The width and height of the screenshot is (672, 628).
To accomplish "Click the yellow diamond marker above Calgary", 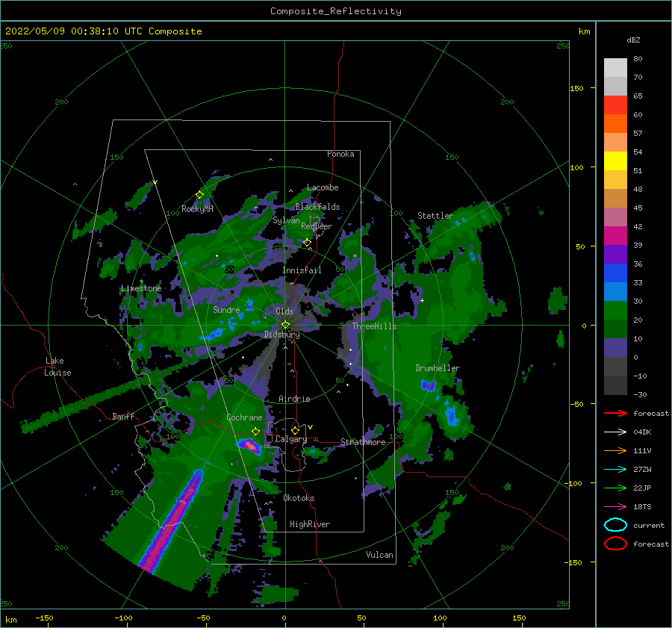I will coord(295,430).
